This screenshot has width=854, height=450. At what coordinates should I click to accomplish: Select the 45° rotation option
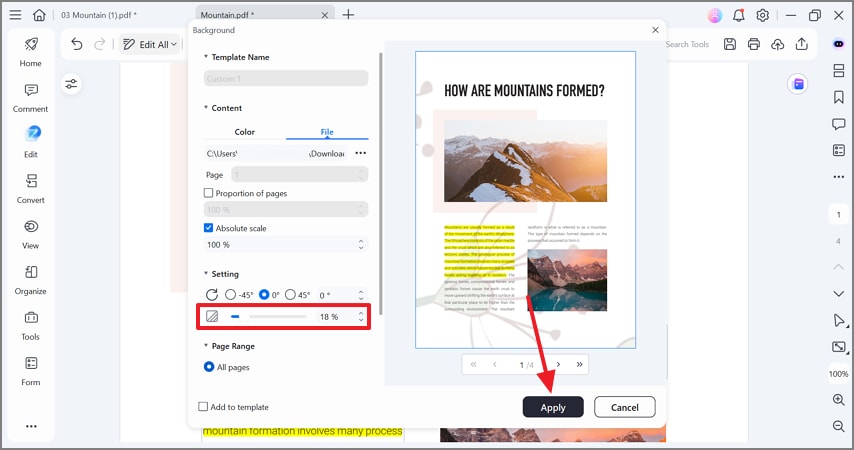[290, 294]
